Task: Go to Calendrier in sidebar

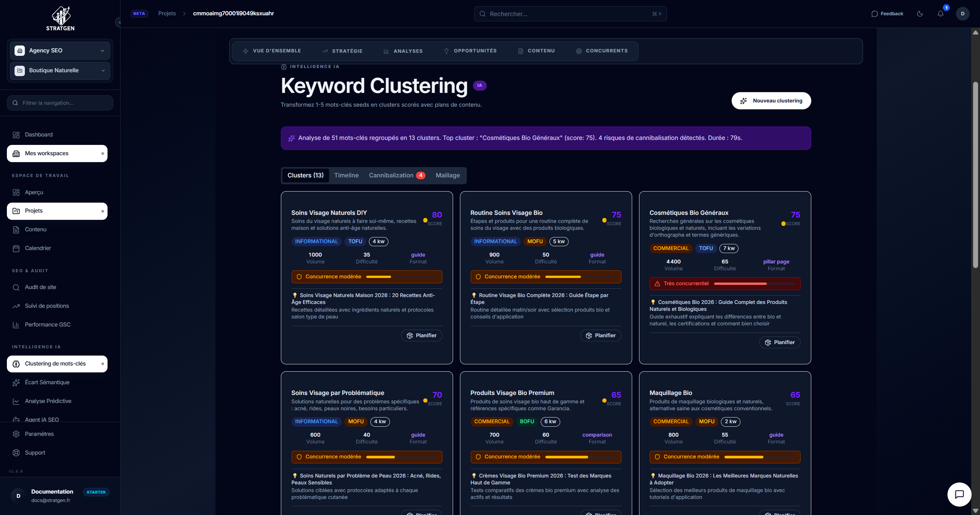Action: [38, 248]
